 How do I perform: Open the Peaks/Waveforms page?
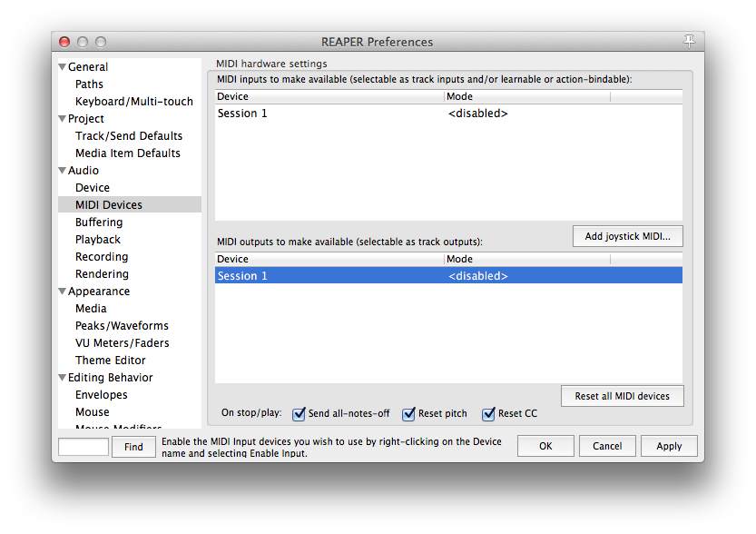pos(122,326)
